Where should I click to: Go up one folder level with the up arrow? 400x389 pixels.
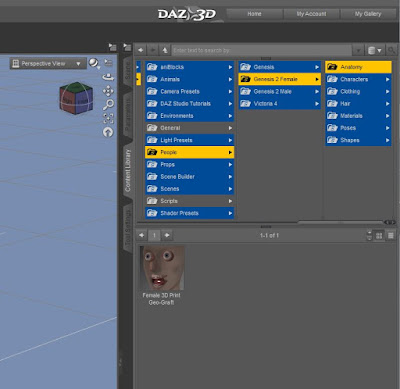pos(165,50)
